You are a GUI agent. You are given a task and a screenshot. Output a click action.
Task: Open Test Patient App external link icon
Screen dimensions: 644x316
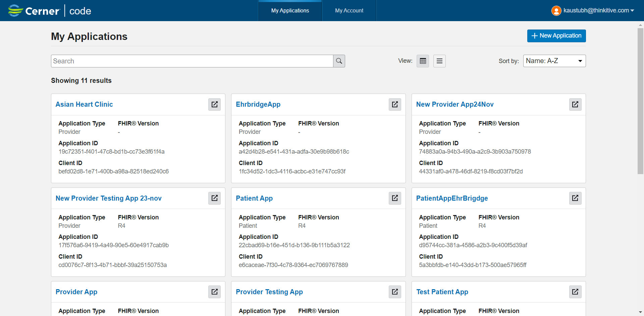pos(575,292)
